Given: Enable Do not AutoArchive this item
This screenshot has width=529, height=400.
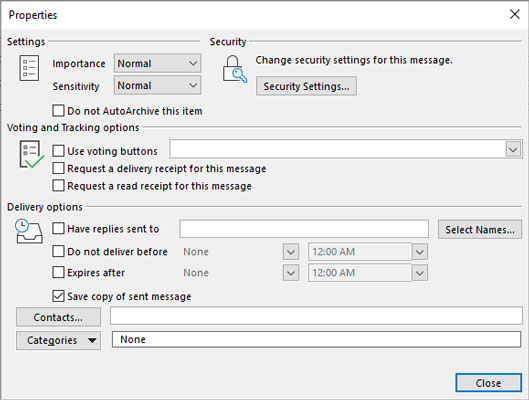Looking at the screenshot, I should [58, 111].
